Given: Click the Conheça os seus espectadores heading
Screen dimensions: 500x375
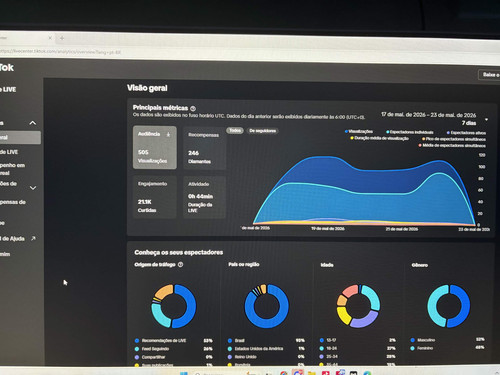Looking at the screenshot, I should (179, 252).
